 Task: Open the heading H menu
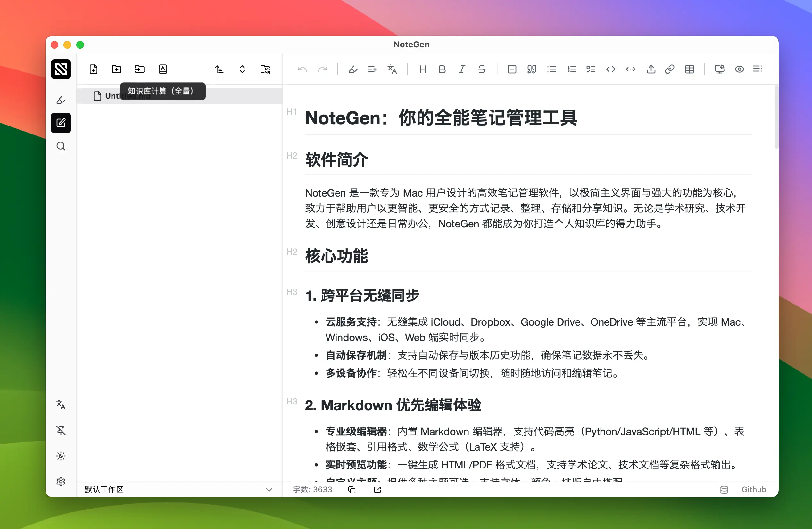423,69
